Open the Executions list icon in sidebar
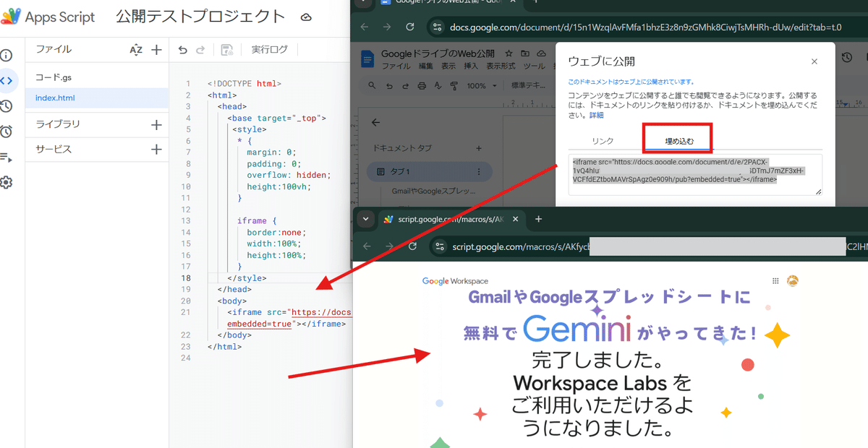 coord(7,157)
